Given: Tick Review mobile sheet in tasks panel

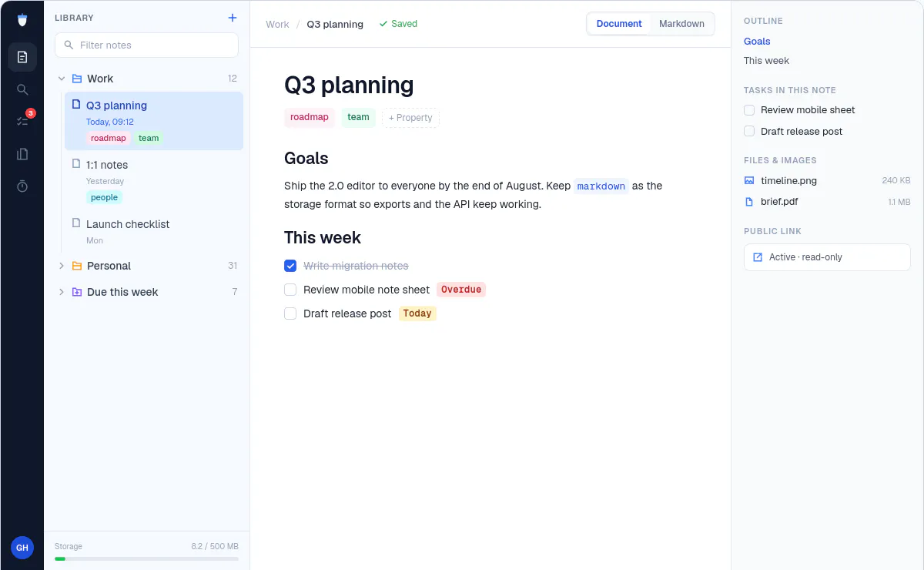Looking at the screenshot, I should pos(749,110).
